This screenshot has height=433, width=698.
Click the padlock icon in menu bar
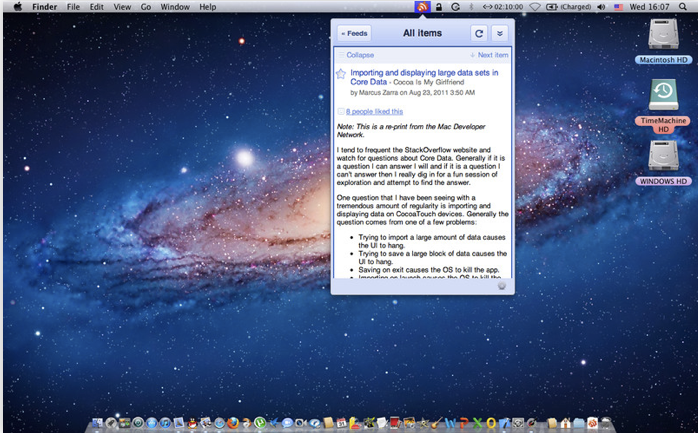[x=439, y=7]
